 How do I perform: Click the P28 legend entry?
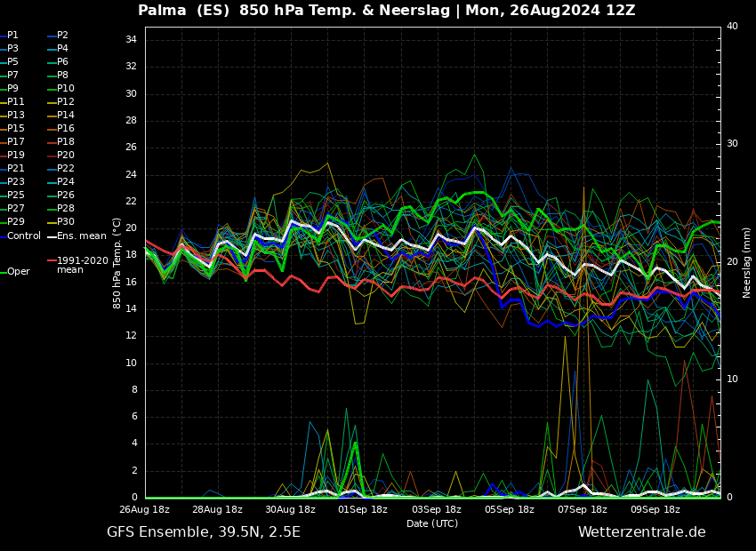(x=65, y=209)
